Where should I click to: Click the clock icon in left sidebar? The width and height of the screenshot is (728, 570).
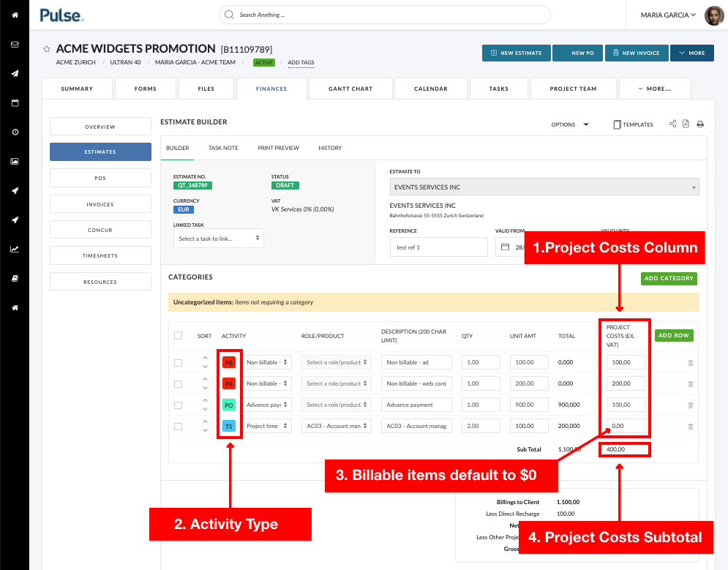[15, 132]
